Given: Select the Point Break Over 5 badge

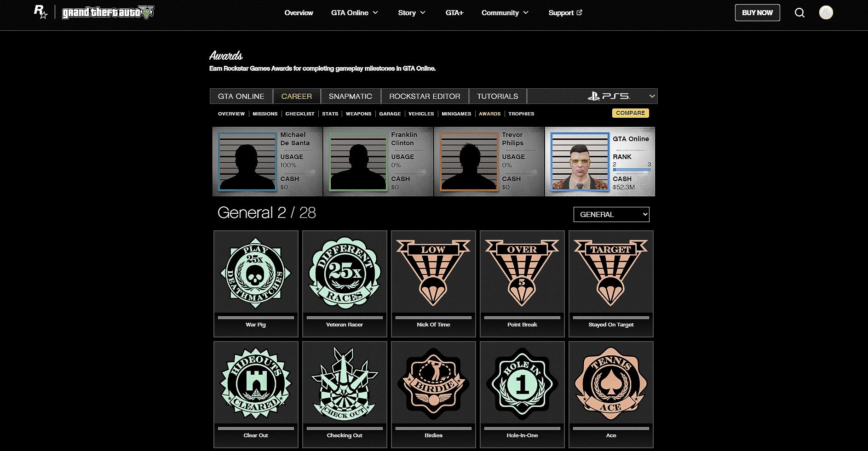Looking at the screenshot, I should (522, 273).
